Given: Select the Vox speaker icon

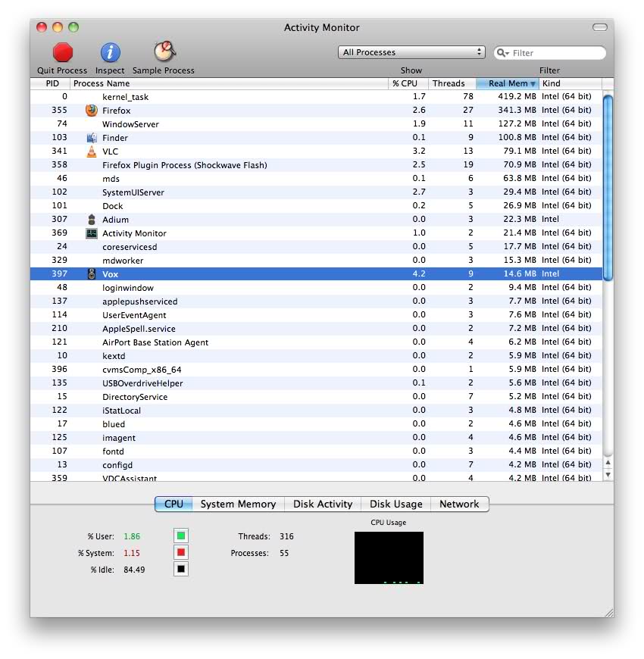Looking at the screenshot, I should 91,273.
